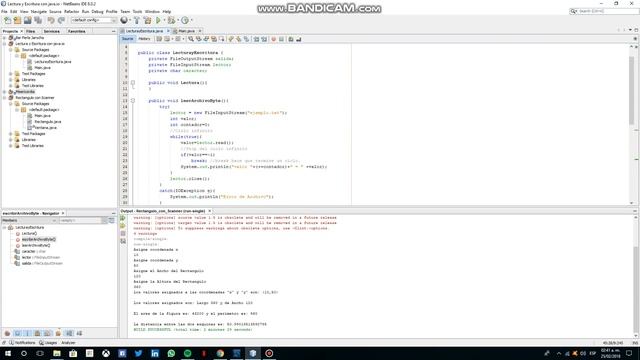640x360 pixels.
Task: Open Notifications in status bar
Action: 22,343
